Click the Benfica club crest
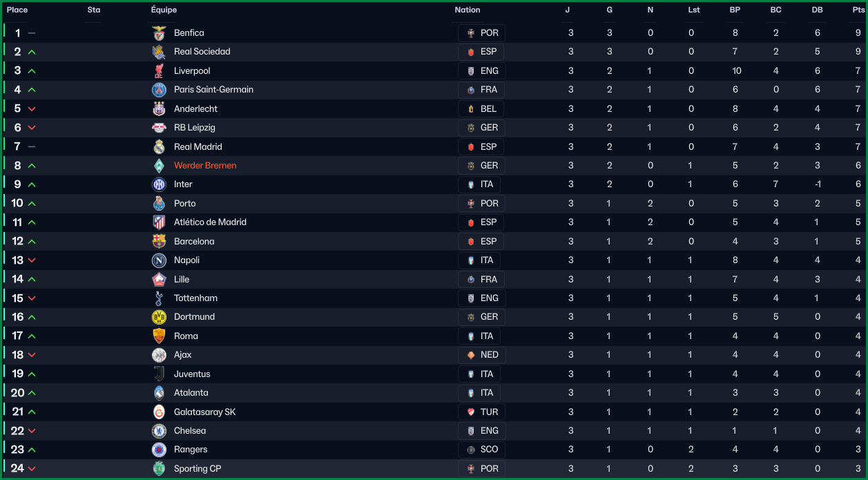The width and height of the screenshot is (868, 480). (159, 33)
